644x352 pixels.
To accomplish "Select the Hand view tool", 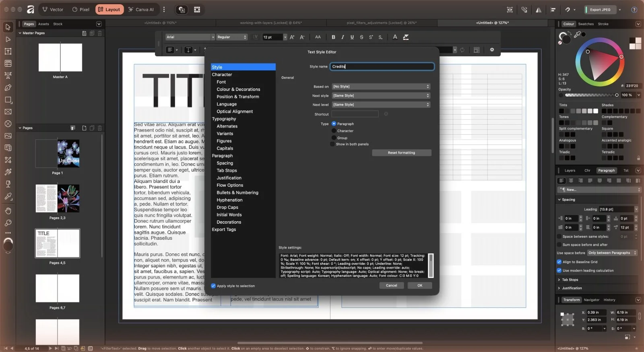I will (x=8, y=211).
